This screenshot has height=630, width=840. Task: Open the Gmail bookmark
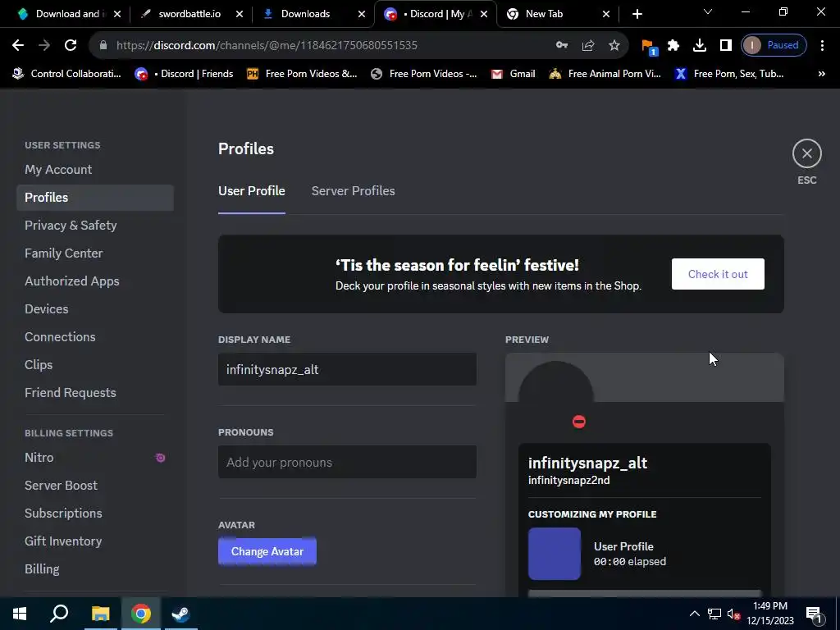514,74
